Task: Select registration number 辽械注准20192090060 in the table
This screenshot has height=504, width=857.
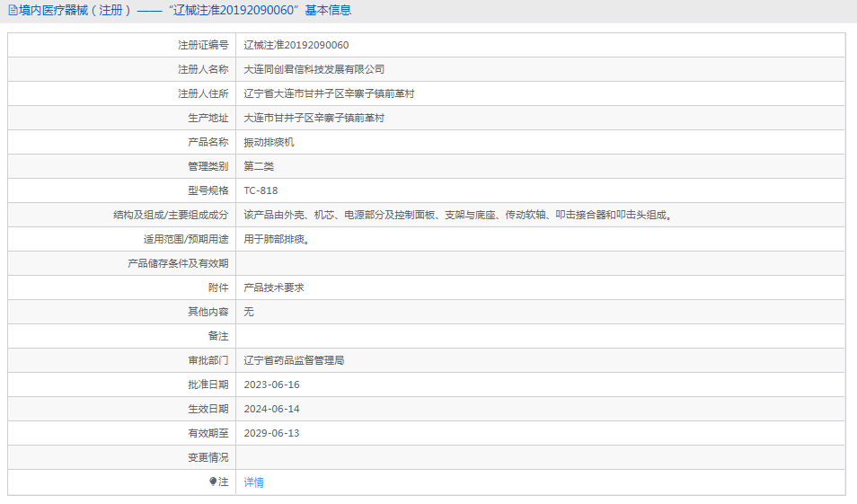Action: pyautogui.click(x=296, y=45)
